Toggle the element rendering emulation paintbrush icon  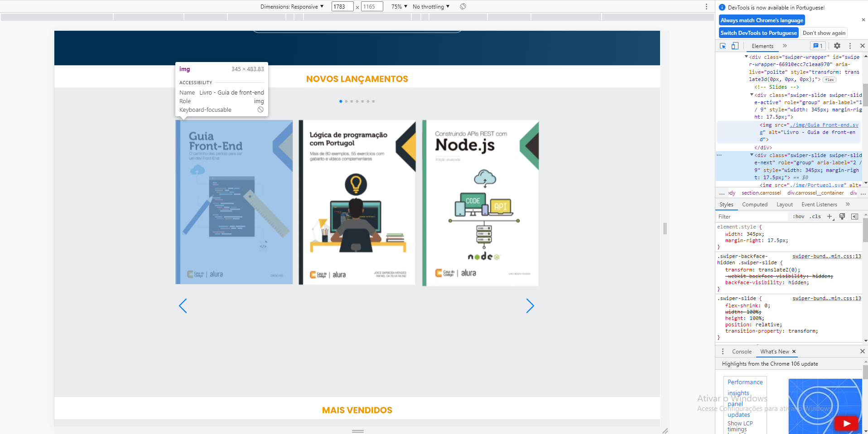coord(842,216)
